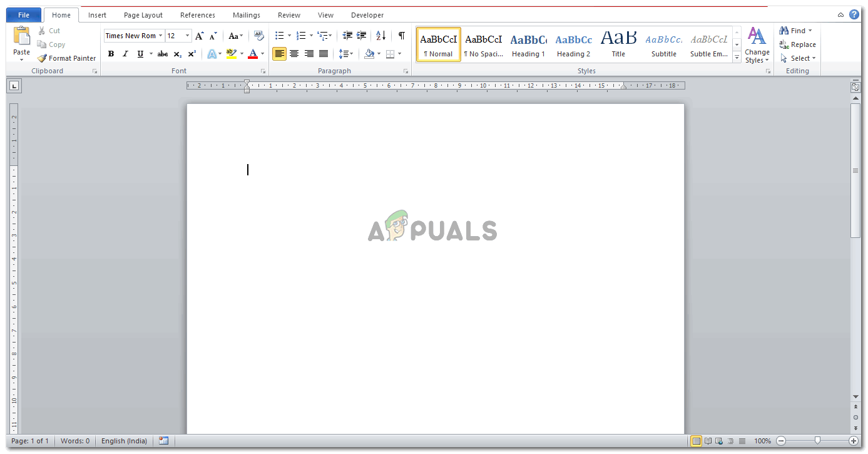Image resolution: width=868 pixels, height=454 pixels.
Task: Enable justified alignment
Action: pos(324,54)
